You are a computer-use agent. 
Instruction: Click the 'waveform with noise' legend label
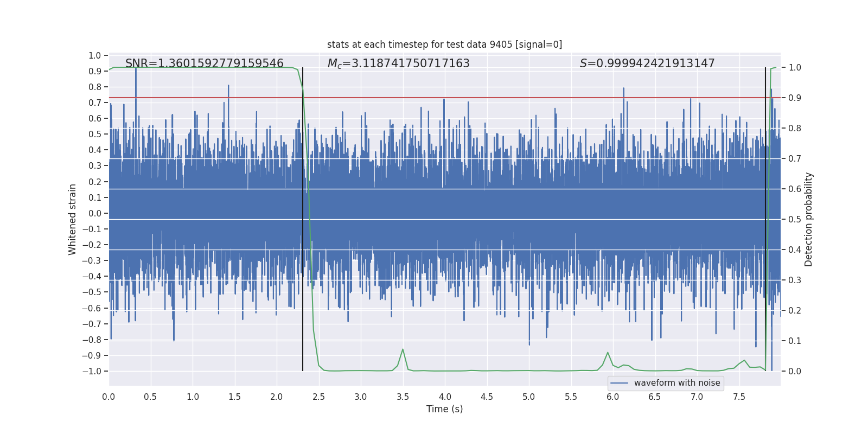(677, 383)
